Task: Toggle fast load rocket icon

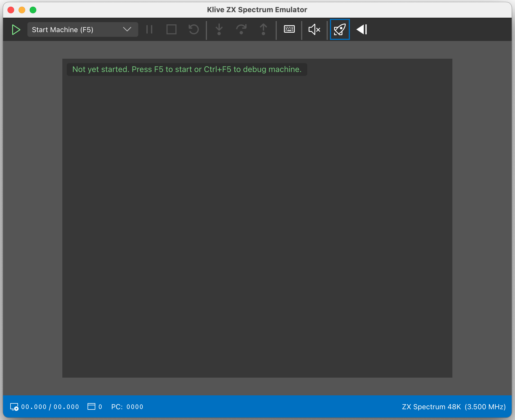Action: pyautogui.click(x=340, y=29)
